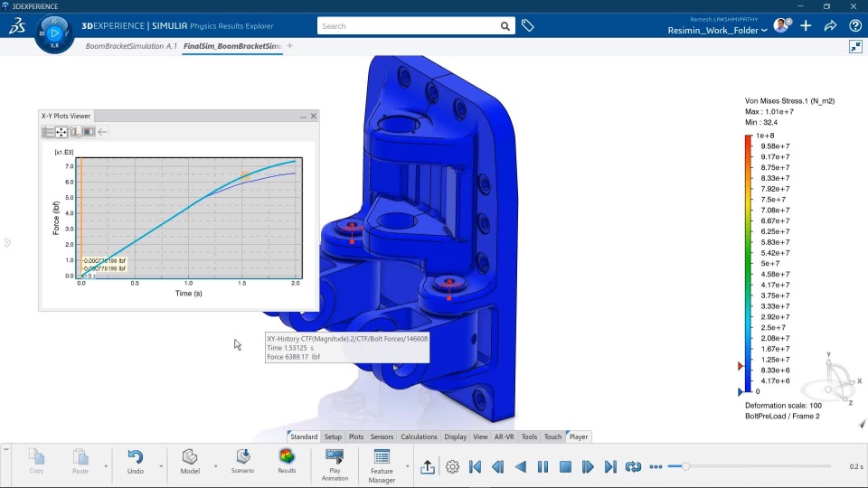Toggle animation loop mode
The height and width of the screenshot is (488, 868).
(x=633, y=467)
